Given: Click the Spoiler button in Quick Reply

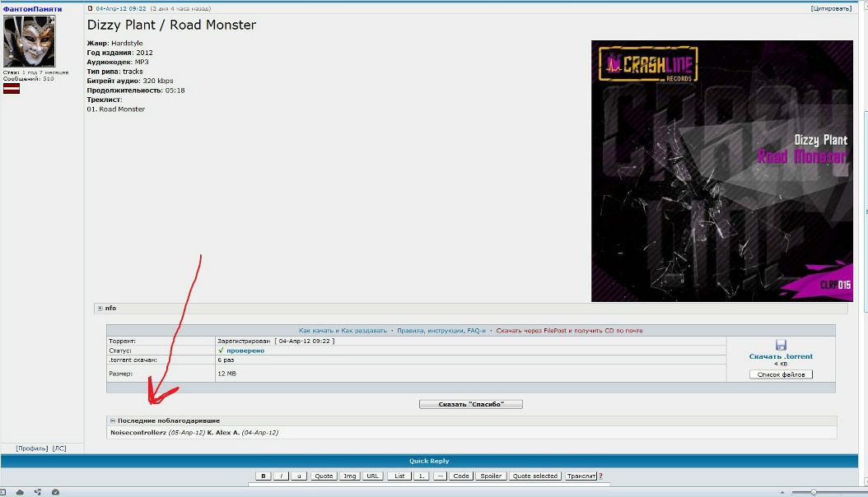Looking at the screenshot, I should coord(491,476).
